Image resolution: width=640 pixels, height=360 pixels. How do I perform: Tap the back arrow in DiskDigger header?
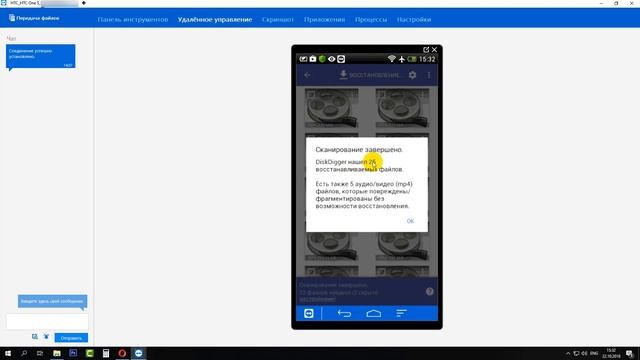[x=307, y=75]
